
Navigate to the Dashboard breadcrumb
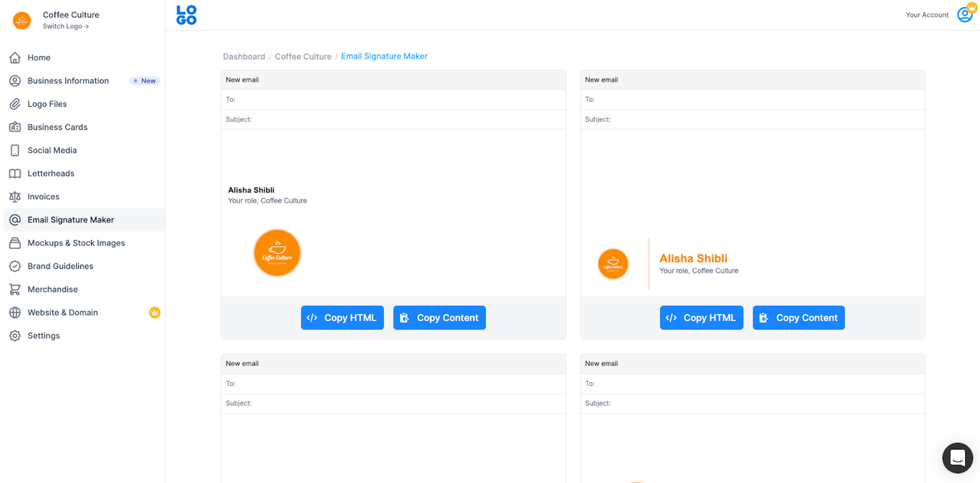click(244, 56)
